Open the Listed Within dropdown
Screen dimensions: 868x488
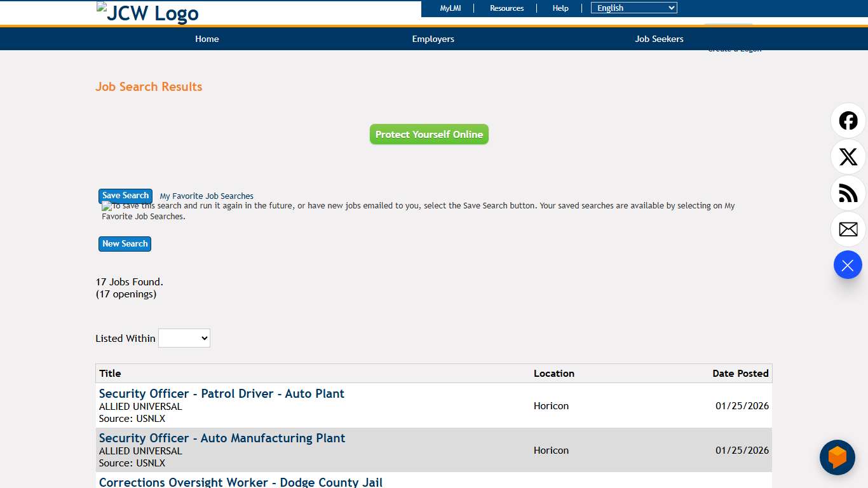[x=184, y=338]
